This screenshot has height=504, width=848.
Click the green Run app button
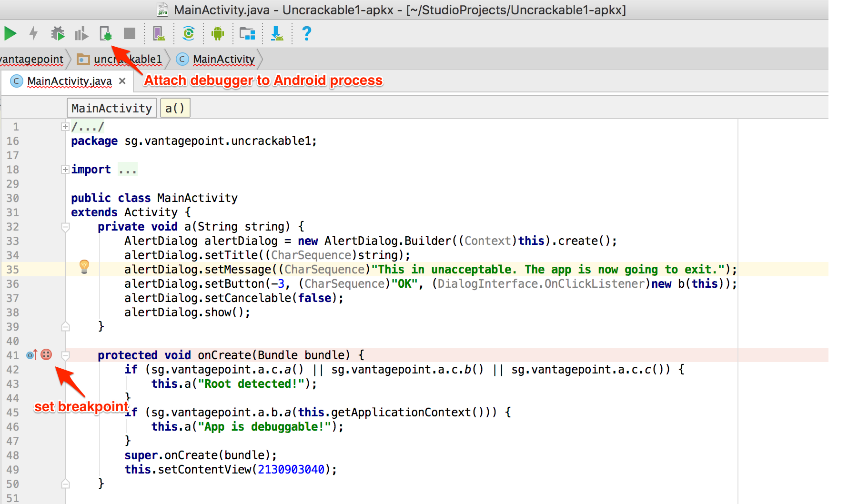pos(10,34)
